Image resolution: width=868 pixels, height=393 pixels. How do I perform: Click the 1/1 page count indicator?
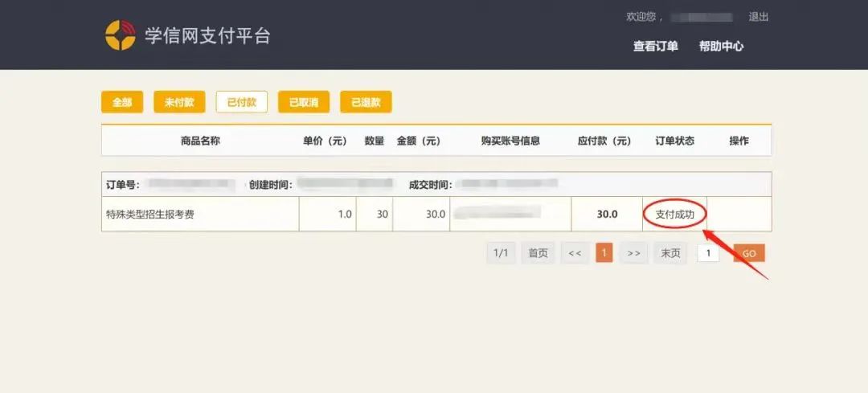click(501, 253)
